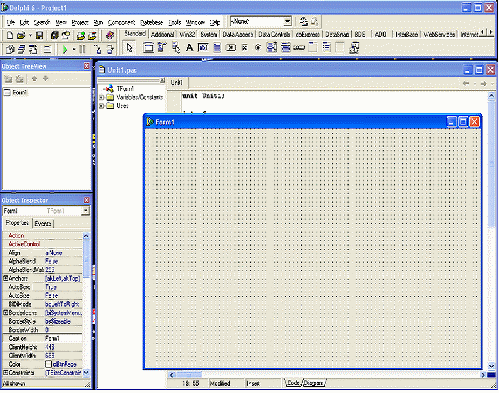Switch to the Win32 palette tab

[x=187, y=34]
